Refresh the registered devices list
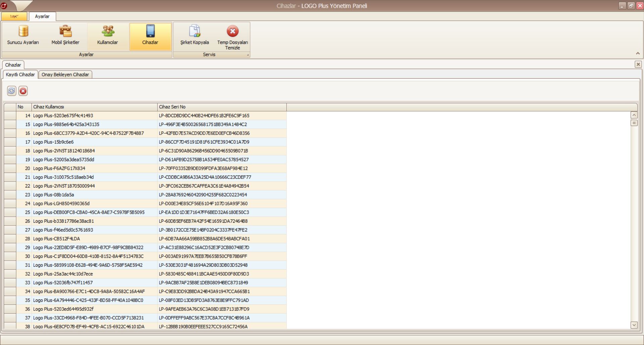 (x=12, y=91)
